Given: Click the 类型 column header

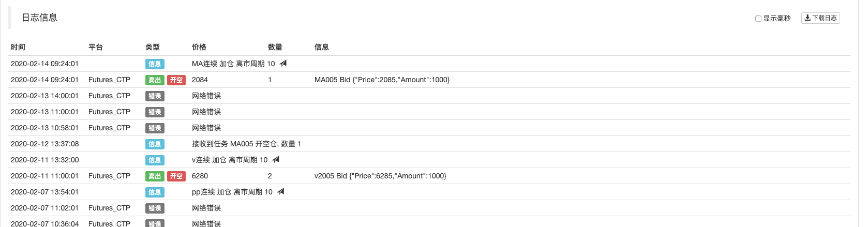Looking at the screenshot, I should pos(153,47).
